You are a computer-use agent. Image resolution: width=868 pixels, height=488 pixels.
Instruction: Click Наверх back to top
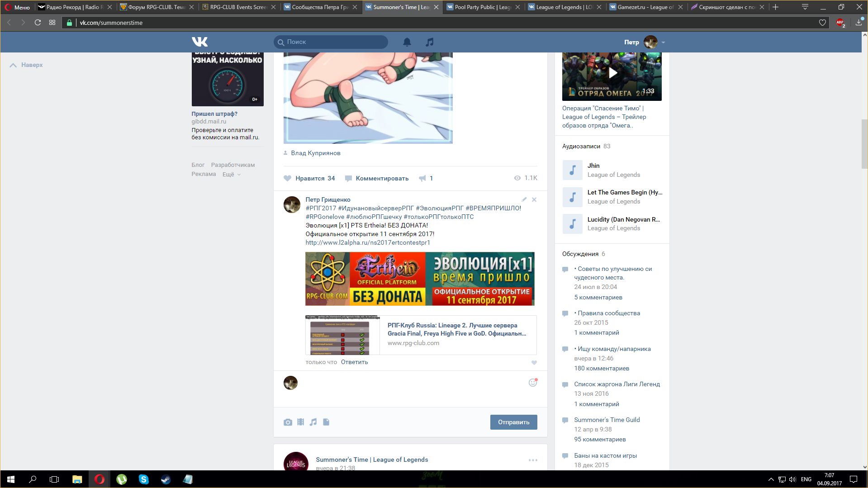(26, 65)
